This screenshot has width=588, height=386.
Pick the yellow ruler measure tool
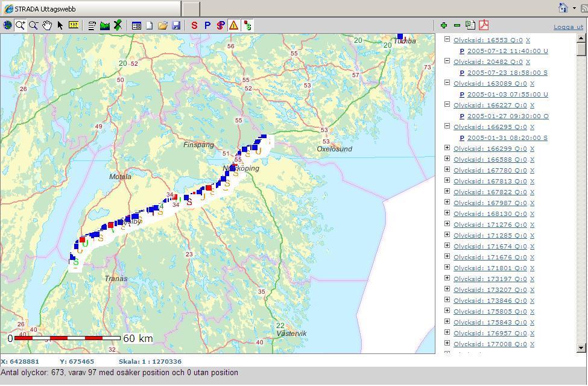tap(74, 25)
